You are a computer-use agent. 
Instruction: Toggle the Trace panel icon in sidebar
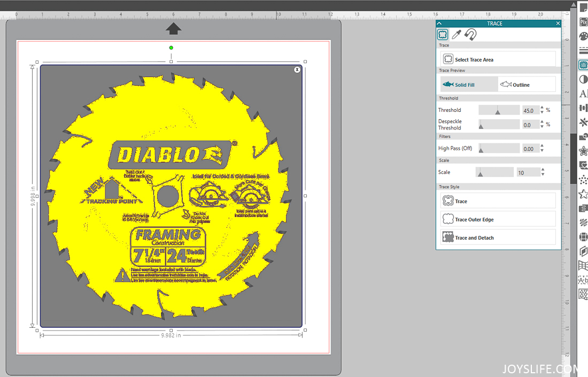pos(584,65)
